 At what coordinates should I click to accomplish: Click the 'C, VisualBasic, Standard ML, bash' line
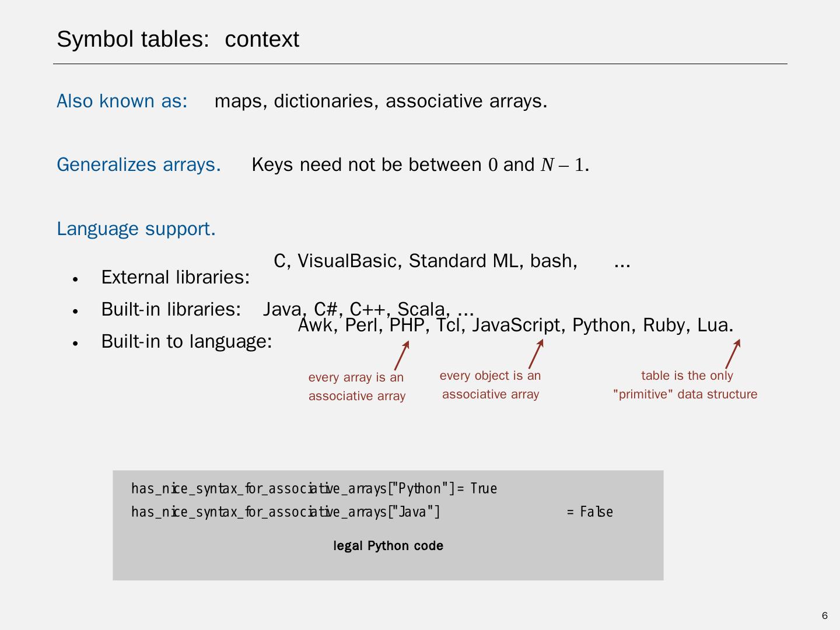click(x=425, y=261)
